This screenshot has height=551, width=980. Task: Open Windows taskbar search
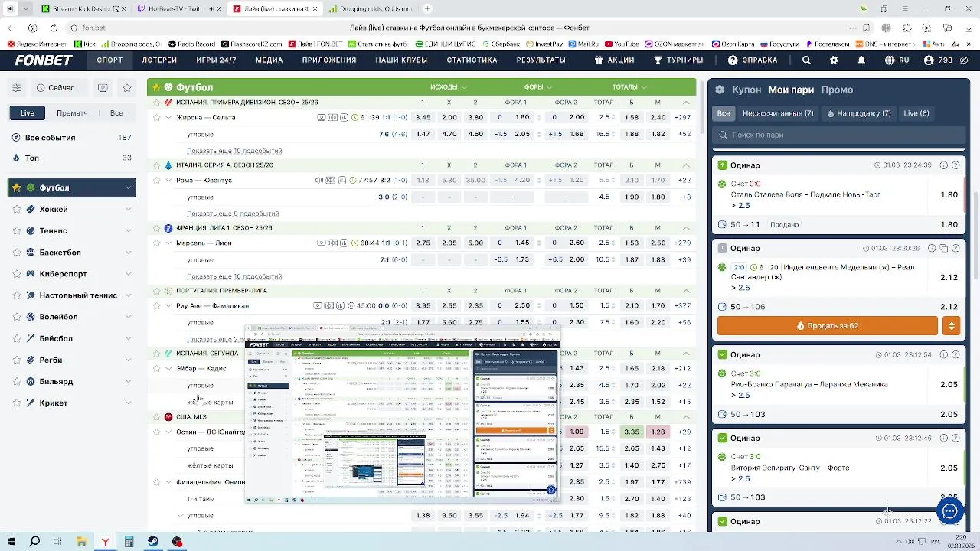coord(34,542)
